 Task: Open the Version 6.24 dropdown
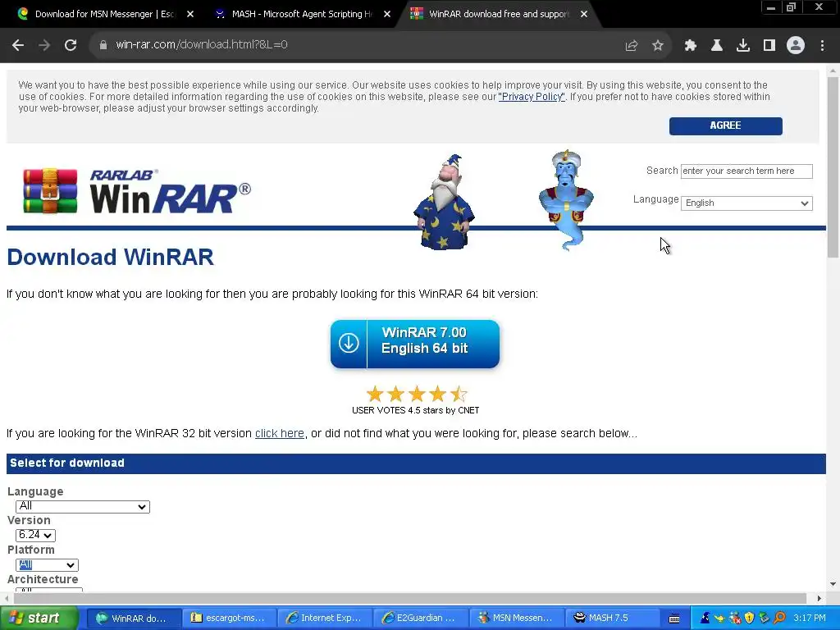(35, 535)
